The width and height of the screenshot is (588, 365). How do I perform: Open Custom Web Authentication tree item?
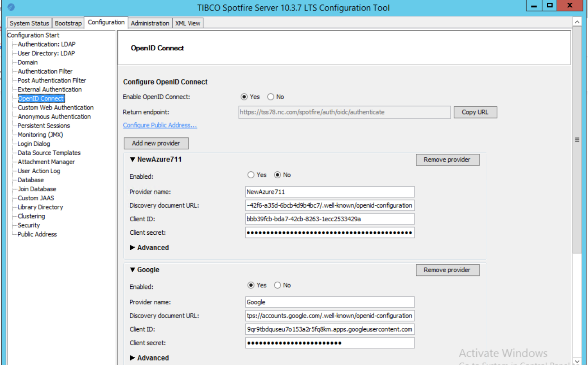(56, 108)
